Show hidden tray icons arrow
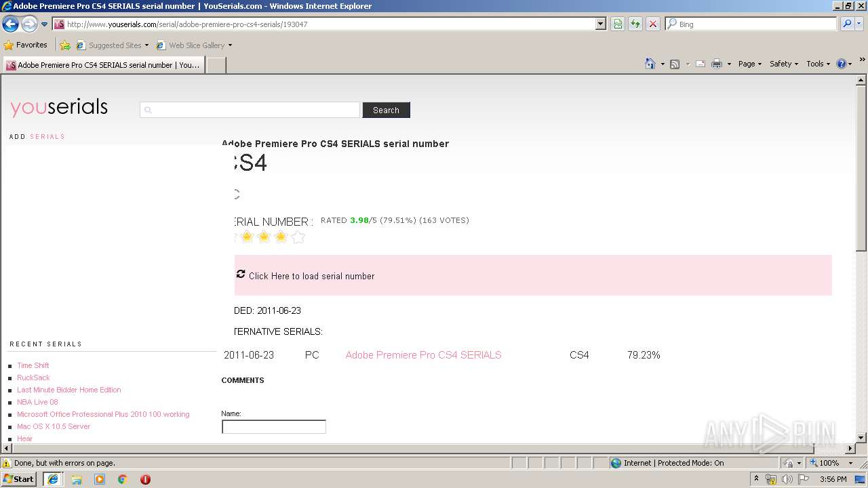This screenshot has width=868, height=488. point(756,479)
